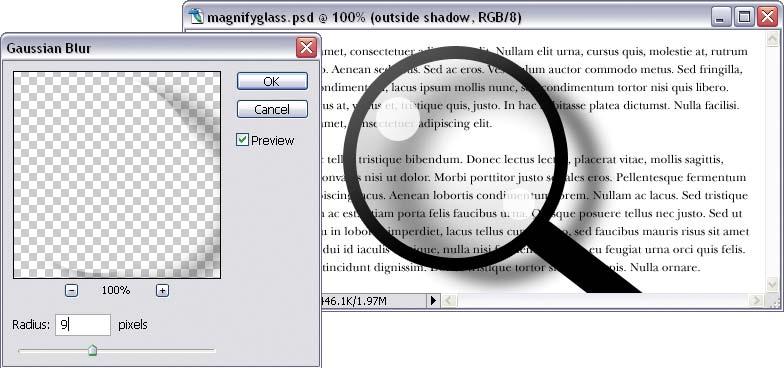The width and height of the screenshot is (784, 368).
Task: Minimize the magnifyglass.psd window
Action: [x=720, y=18]
